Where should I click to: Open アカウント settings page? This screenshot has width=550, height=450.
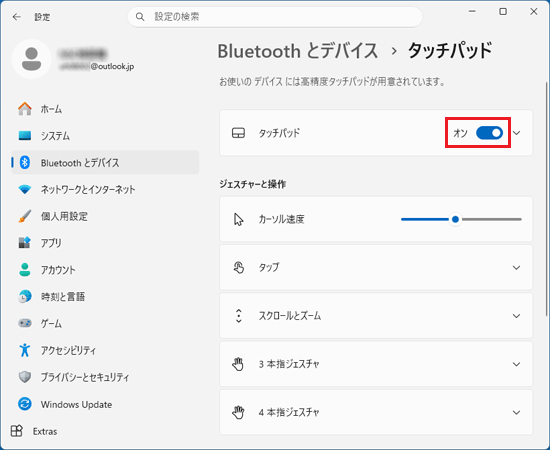[x=105, y=270]
